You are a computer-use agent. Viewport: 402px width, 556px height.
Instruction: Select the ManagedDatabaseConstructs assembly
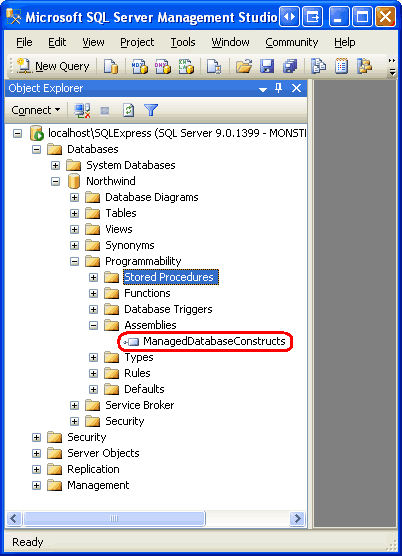(x=214, y=341)
